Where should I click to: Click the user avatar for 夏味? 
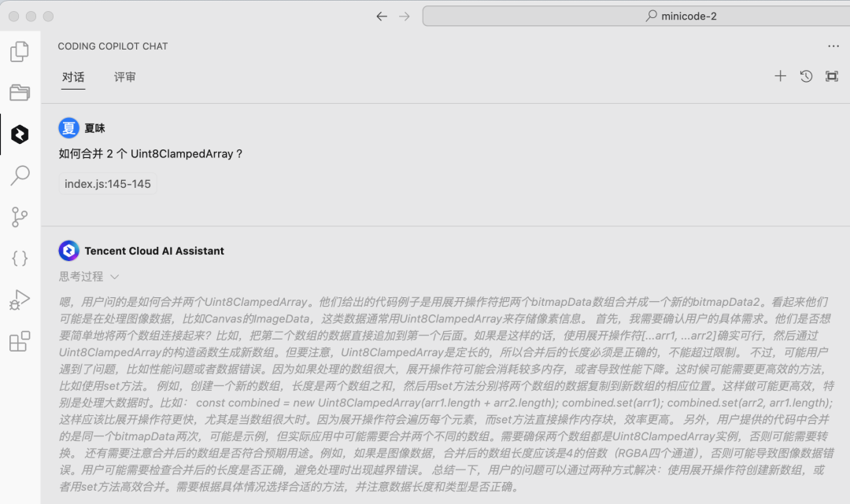[x=68, y=128]
